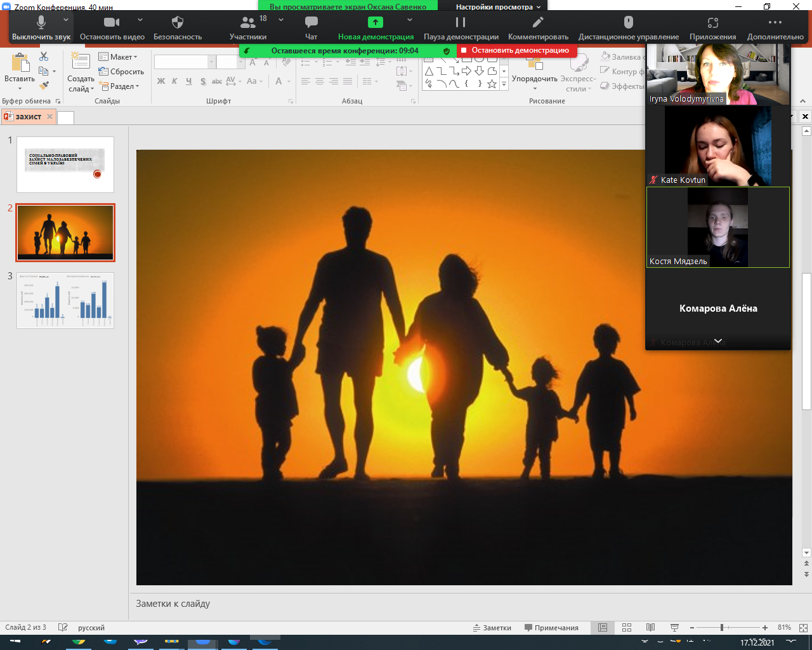Image resolution: width=812 pixels, height=650 pixels.
Task: Select the star shape in gallery
Action: click(492, 84)
